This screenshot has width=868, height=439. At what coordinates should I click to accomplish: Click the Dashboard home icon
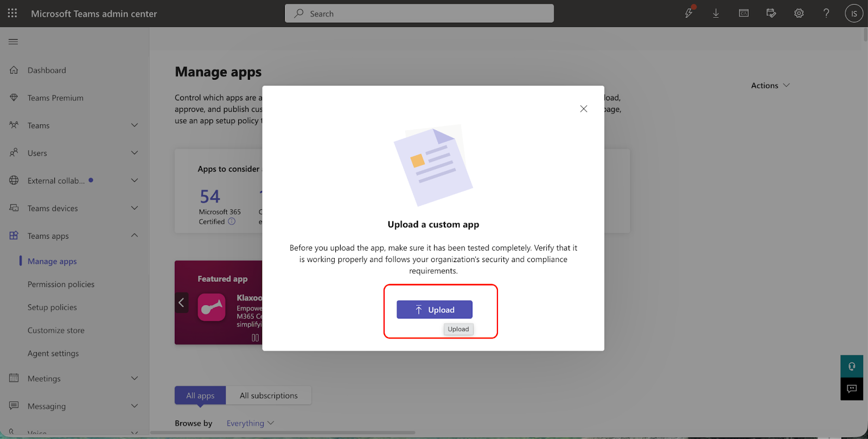click(x=14, y=70)
